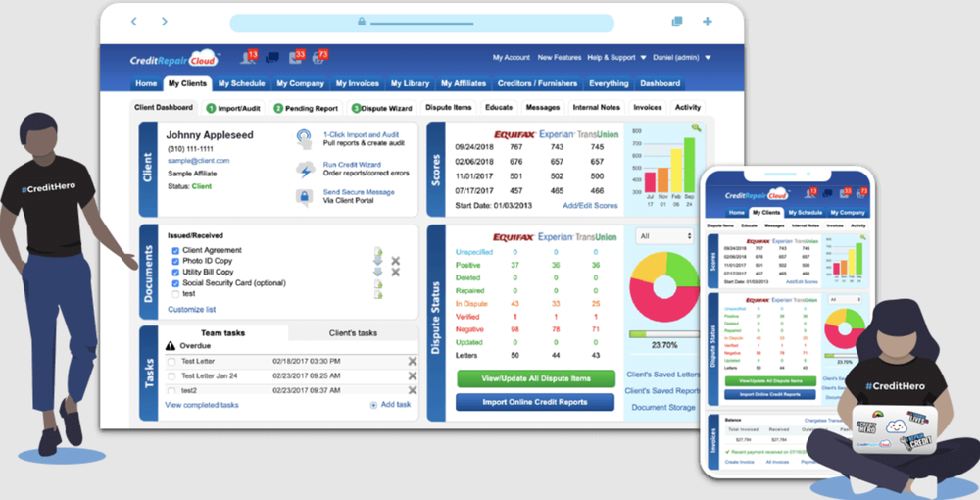Remove the Photo ID Copy document with its X
The width and height of the screenshot is (980, 500).
395,261
